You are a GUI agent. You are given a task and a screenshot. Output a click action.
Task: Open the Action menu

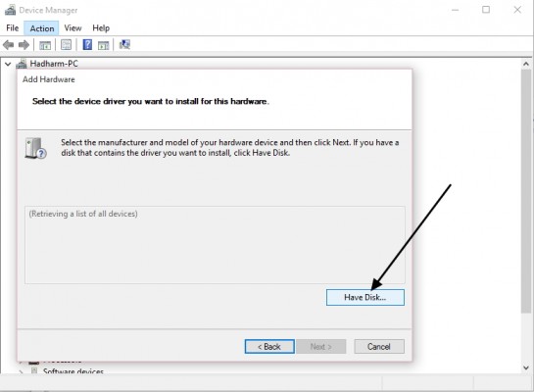click(x=41, y=27)
